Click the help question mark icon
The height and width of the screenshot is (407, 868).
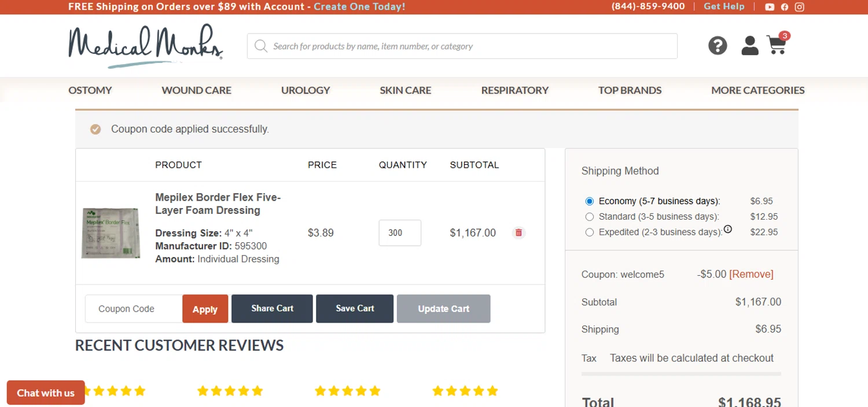click(x=718, y=46)
